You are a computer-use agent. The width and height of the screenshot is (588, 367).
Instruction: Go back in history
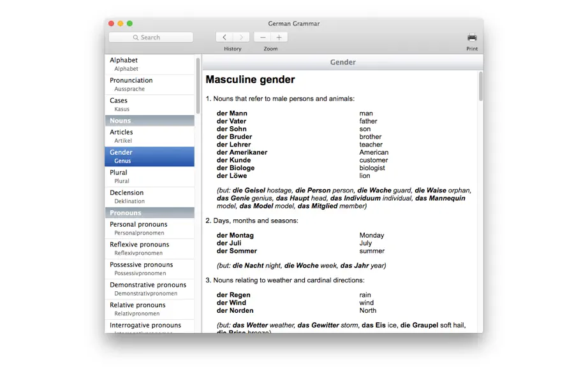pyautogui.click(x=224, y=37)
